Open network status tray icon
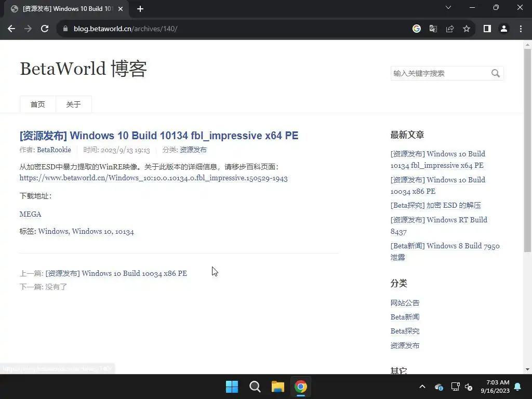 [455, 387]
